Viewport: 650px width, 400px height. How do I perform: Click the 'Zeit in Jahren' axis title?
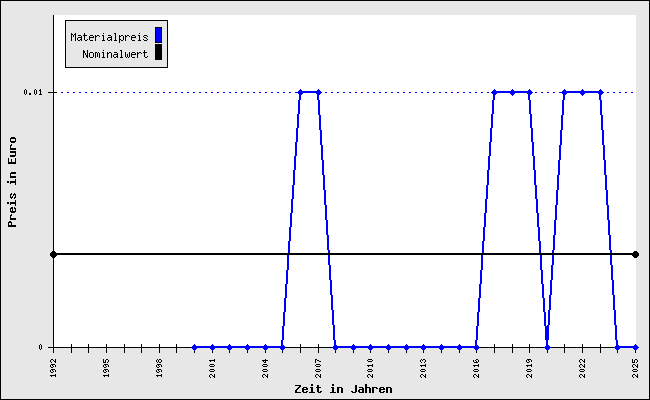(x=343, y=389)
